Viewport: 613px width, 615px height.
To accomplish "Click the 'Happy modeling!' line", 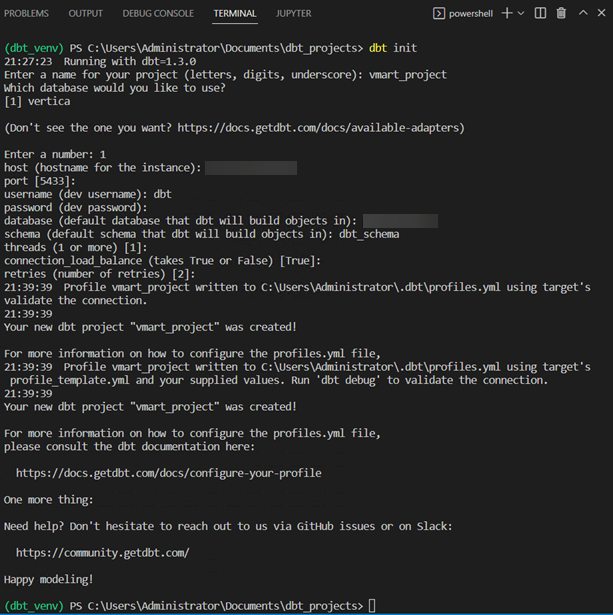I will pyautogui.click(x=49, y=580).
